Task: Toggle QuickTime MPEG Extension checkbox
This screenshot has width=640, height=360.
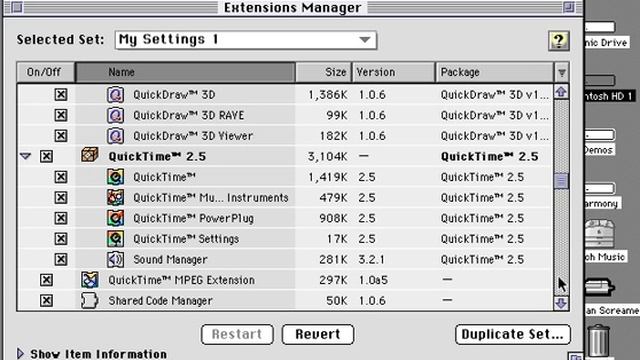Action: point(46,280)
